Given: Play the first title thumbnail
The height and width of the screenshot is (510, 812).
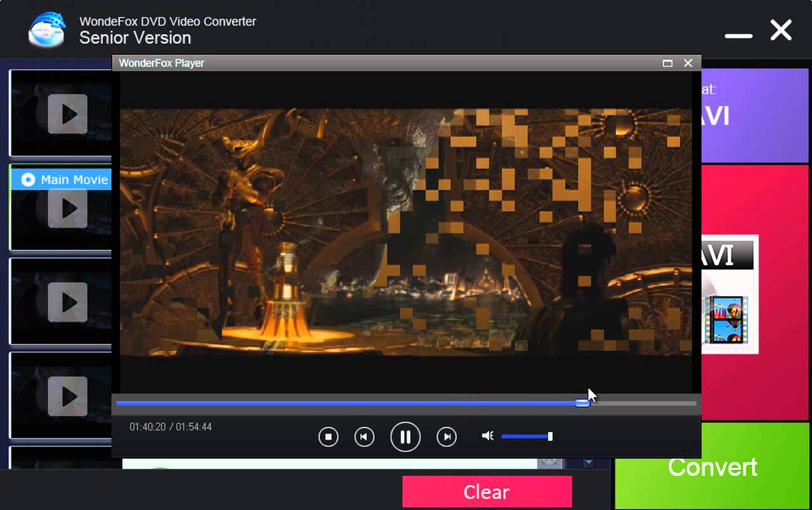Looking at the screenshot, I should coord(67,114).
